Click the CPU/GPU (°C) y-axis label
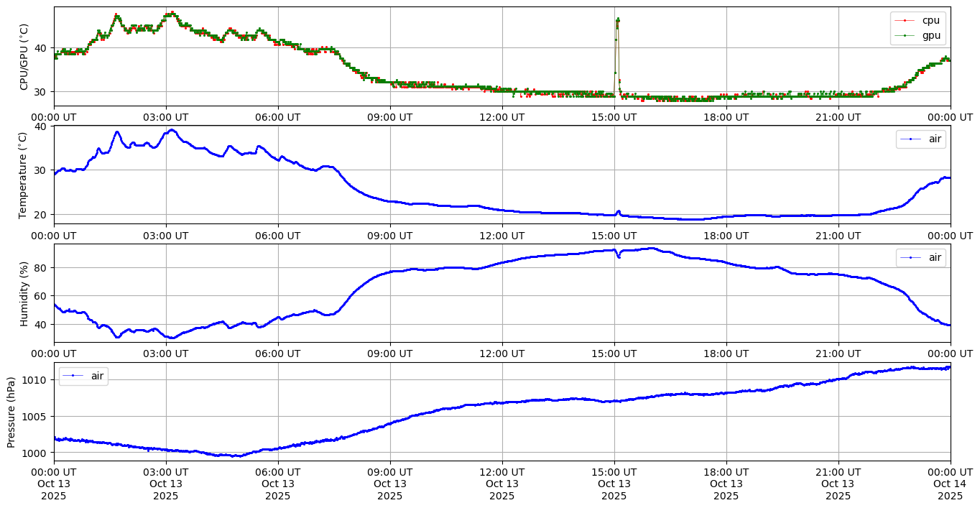Screen dimensions: 980x508 24,57
